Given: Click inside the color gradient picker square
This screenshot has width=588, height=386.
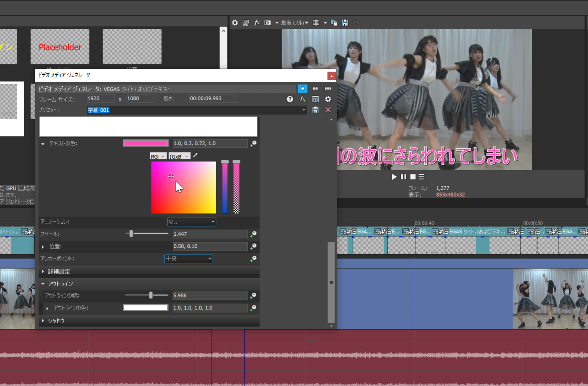Looking at the screenshot, I should (184, 188).
